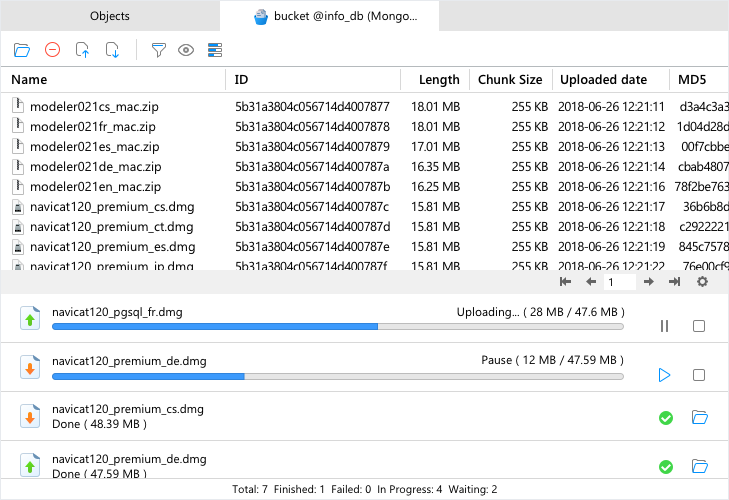729x500 pixels.
Task: Toggle the eye view icon in toolbar
Action: coord(186,50)
